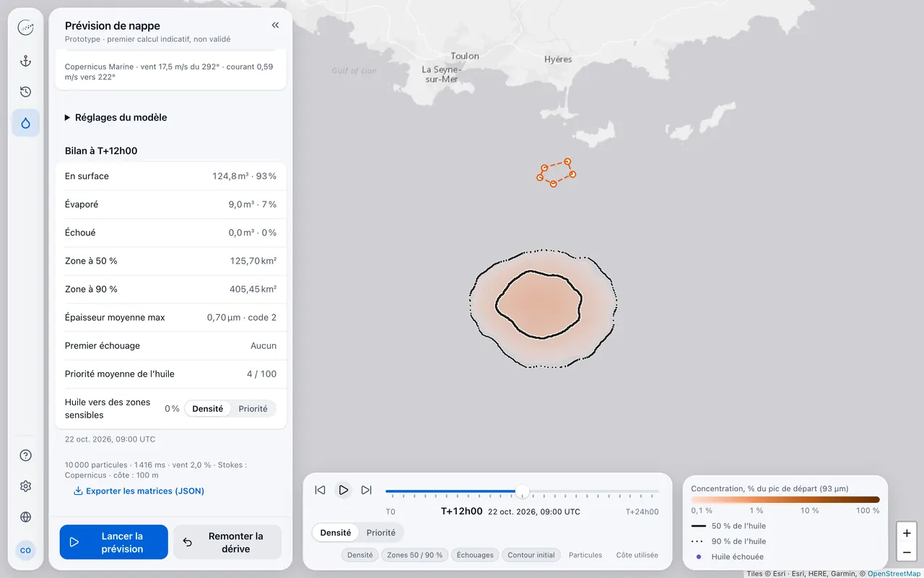Toggle the Contour initial layer chip
Viewport: 924px width, 578px height.
tap(531, 555)
